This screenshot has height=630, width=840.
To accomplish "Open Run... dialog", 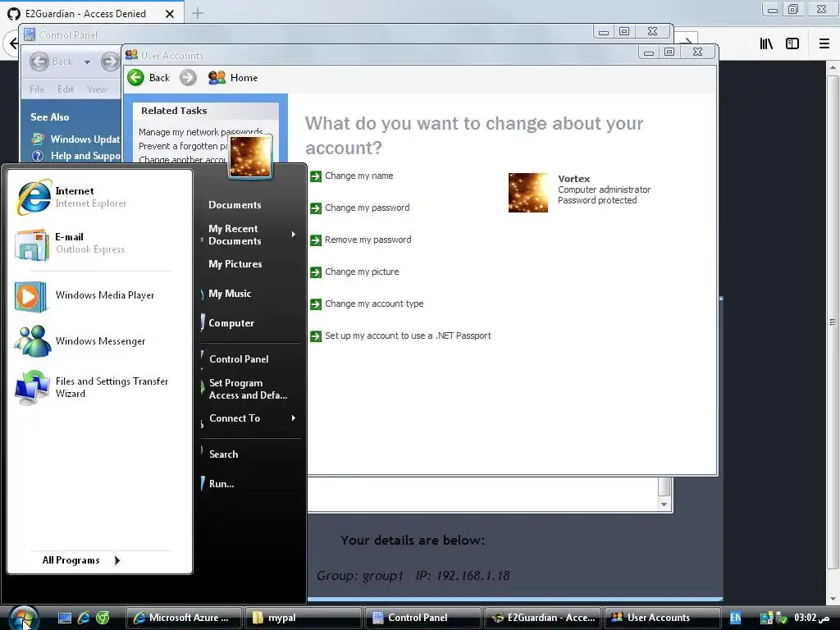I will point(221,484).
